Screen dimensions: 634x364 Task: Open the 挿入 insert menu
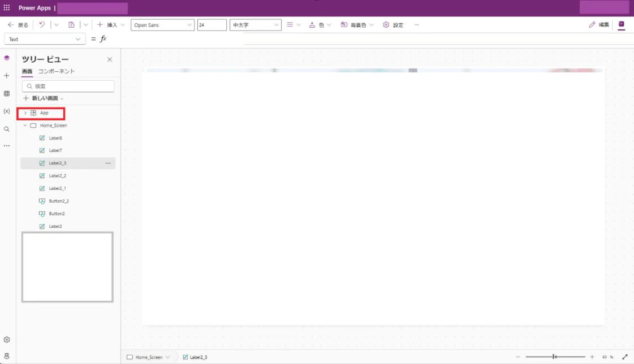tap(111, 25)
